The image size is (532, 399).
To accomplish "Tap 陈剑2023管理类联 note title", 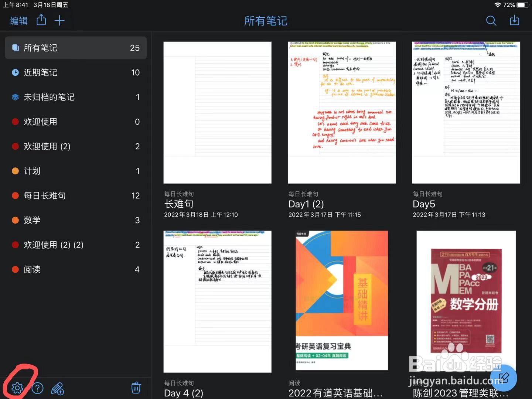I will tap(461, 393).
